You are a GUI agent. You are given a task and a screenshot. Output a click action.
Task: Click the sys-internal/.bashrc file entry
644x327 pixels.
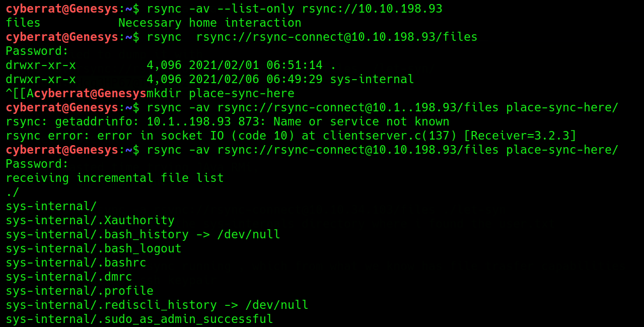(x=76, y=263)
